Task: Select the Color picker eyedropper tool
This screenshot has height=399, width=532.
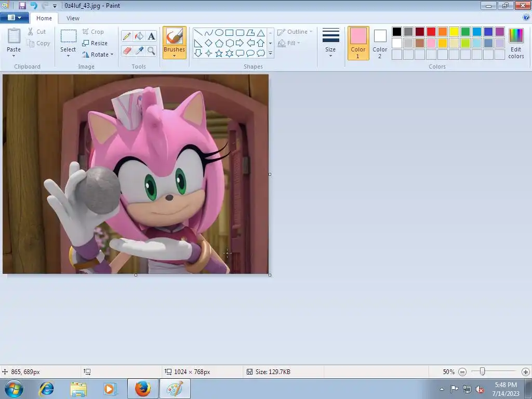Action: tap(139, 50)
